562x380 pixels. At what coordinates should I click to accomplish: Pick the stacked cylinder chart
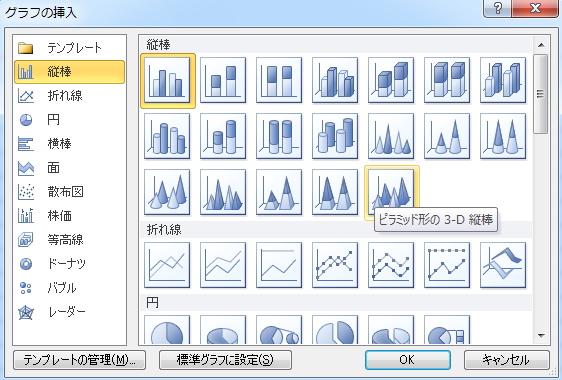223,136
